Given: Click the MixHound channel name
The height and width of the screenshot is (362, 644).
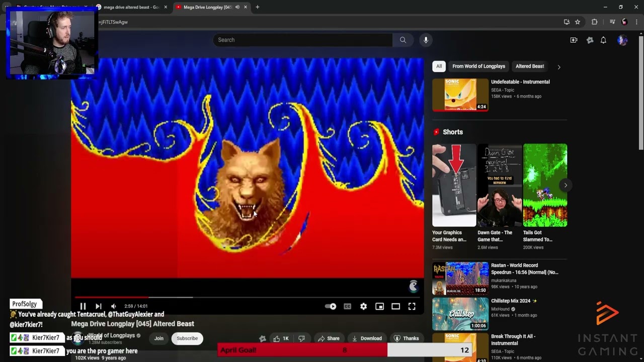Looking at the screenshot, I should click(x=501, y=309).
